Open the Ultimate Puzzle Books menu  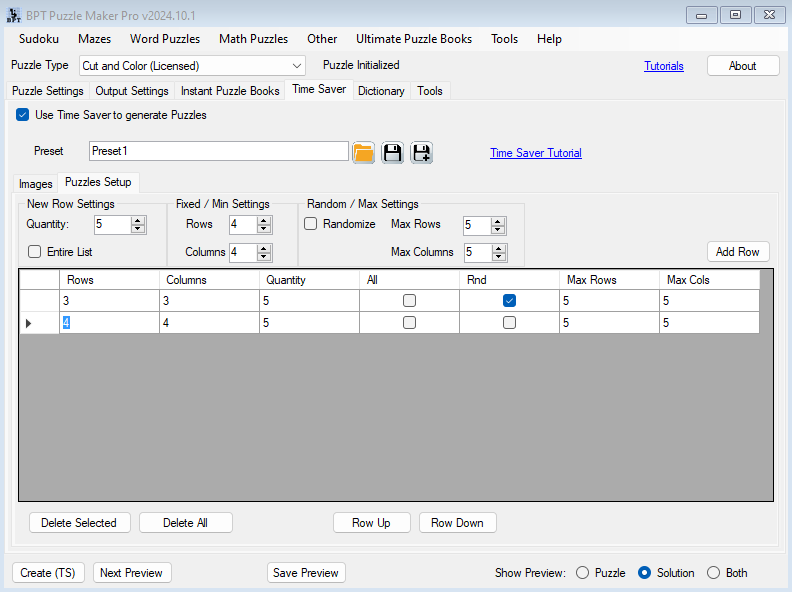tap(414, 39)
